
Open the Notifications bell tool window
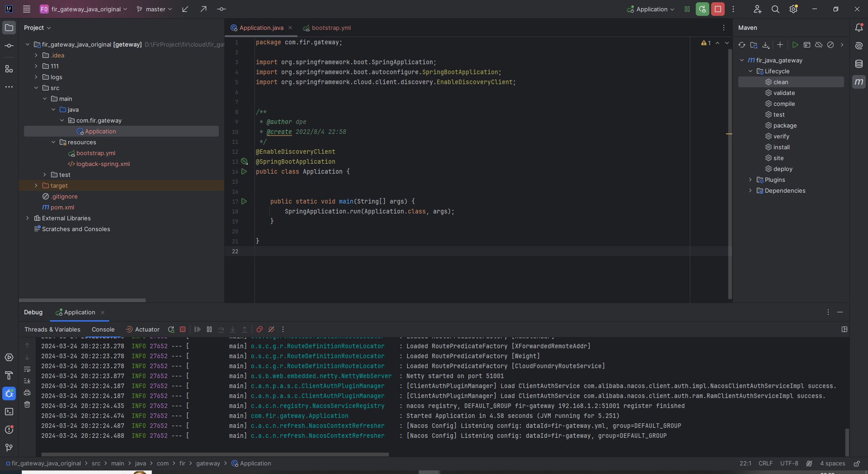[x=859, y=28]
